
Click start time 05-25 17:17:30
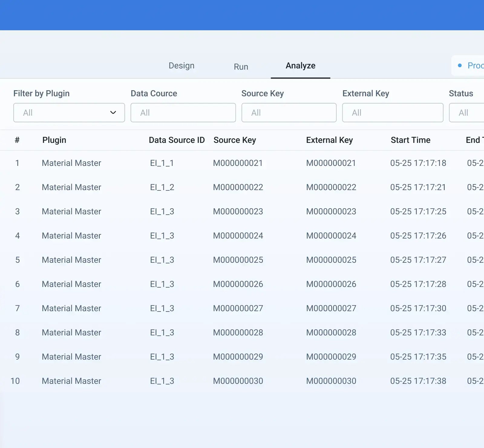418,308
